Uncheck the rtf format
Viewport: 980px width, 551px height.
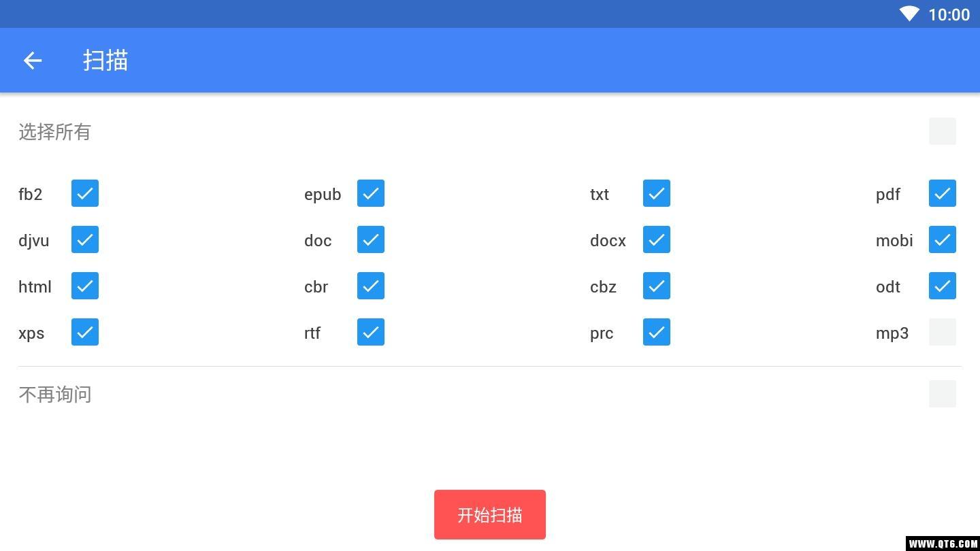pos(371,332)
